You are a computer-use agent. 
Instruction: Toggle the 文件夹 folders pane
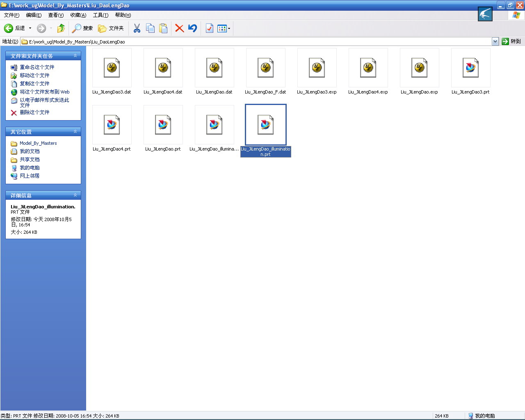tap(111, 28)
